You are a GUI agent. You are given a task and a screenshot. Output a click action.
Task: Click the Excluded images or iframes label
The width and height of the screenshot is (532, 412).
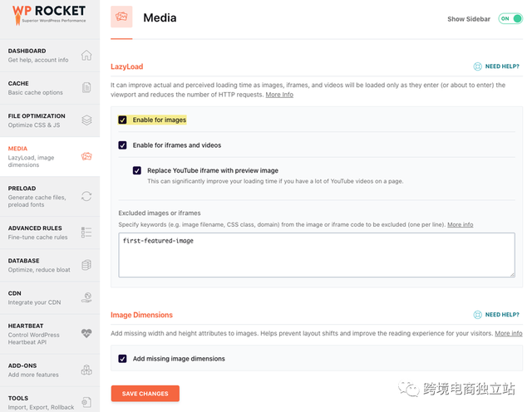point(160,213)
